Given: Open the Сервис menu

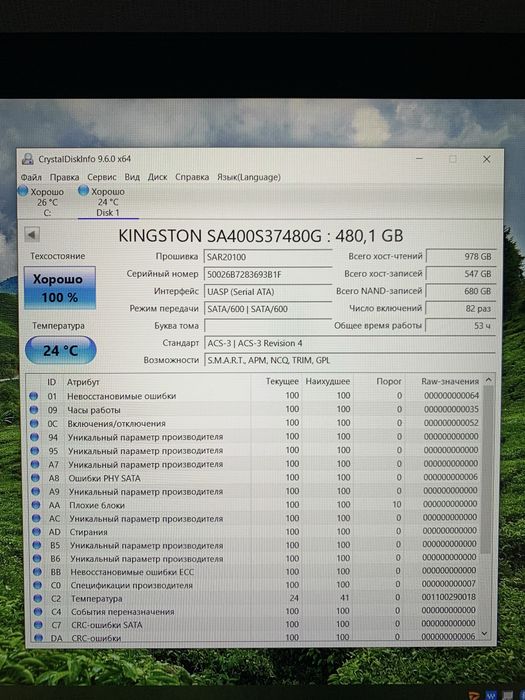Looking at the screenshot, I should pos(102,177).
